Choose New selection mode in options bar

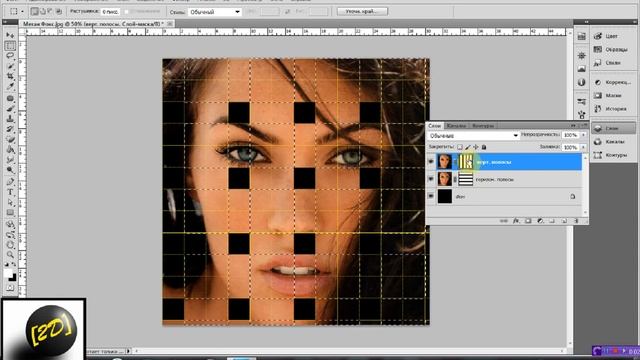[x=35, y=11]
